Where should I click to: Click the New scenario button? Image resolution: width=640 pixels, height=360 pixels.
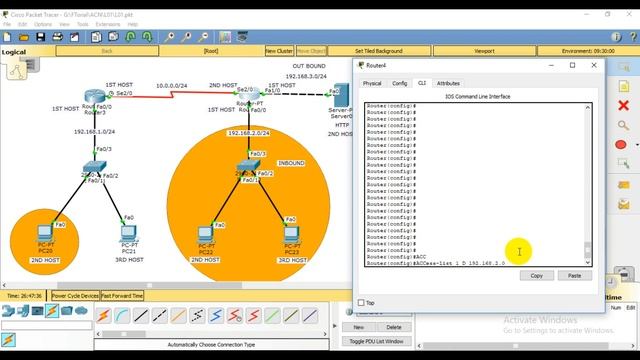pyautogui.click(x=359, y=327)
